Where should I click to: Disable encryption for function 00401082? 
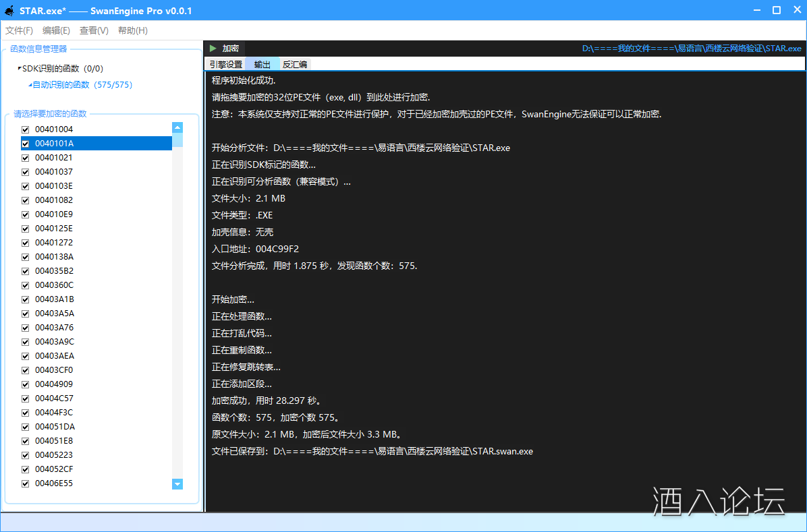[26, 200]
